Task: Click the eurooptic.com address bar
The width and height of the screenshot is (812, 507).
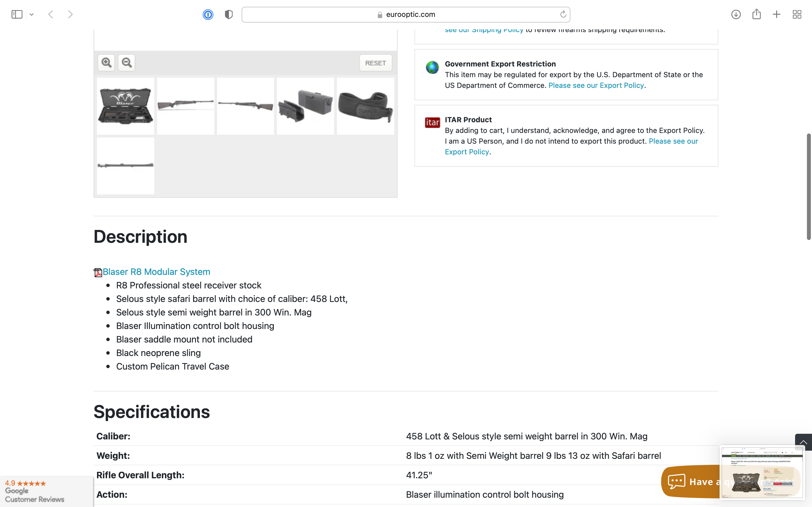Action: pyautogui.click(x=405, y=14)
